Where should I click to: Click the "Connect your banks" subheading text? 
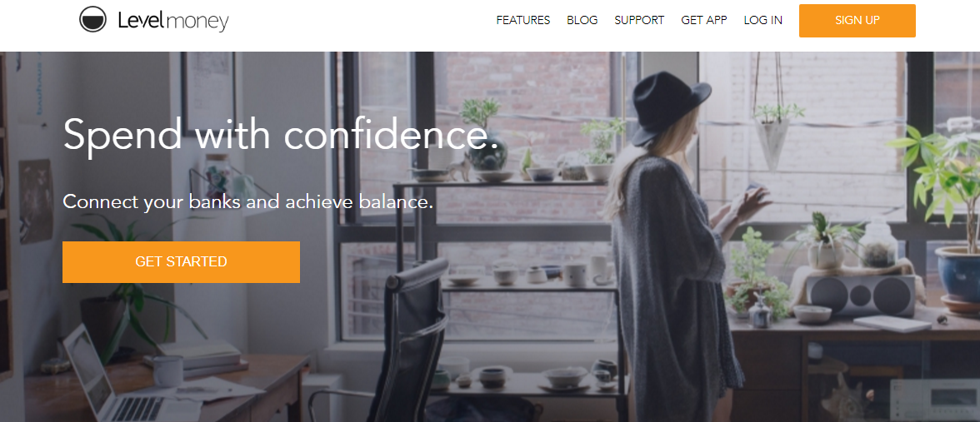click(247, 201)
